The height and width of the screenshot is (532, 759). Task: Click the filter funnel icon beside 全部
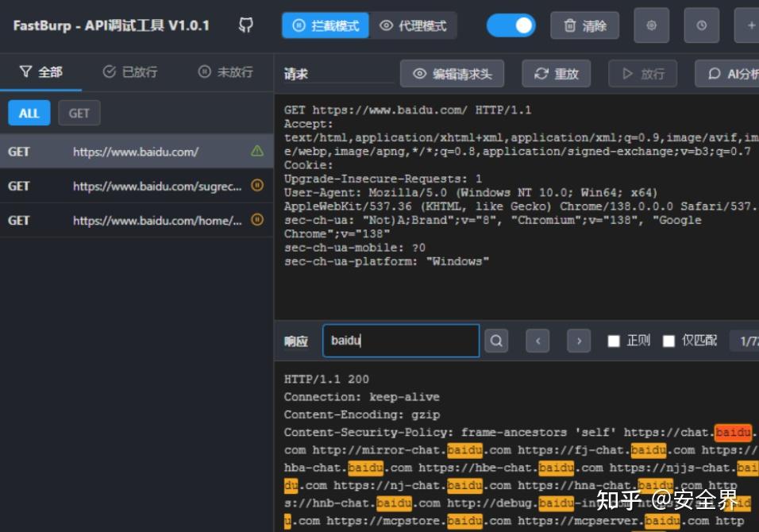[25, 71]
